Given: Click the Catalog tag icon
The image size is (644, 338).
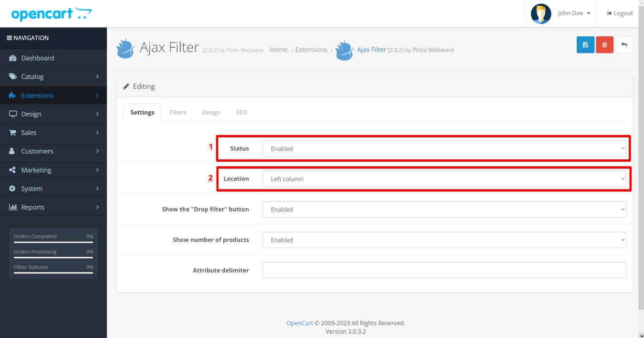Looking at the screenshot, I should (13, 77).
